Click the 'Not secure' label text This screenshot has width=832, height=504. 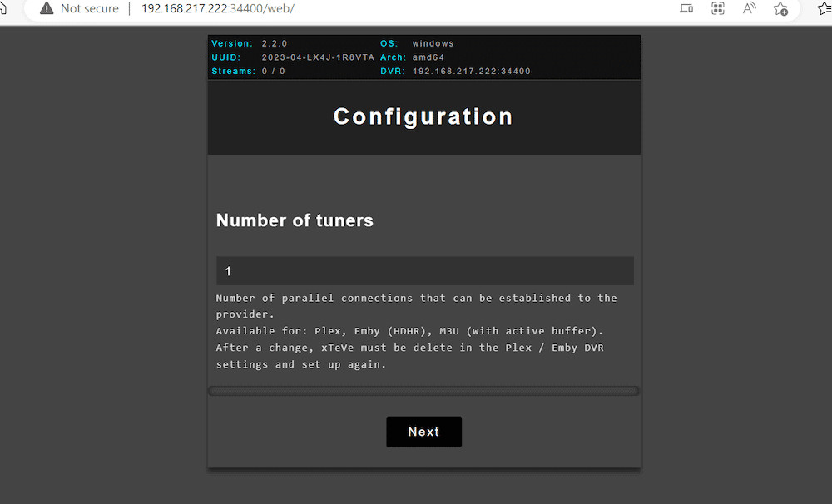tap(90, 8)
